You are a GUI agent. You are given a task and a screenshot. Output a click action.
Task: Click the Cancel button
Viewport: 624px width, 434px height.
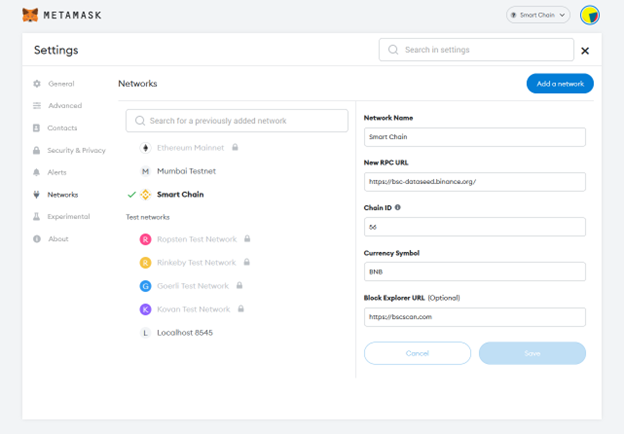click(x=417, y=353)
